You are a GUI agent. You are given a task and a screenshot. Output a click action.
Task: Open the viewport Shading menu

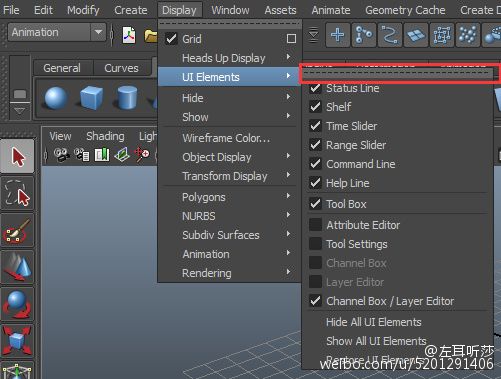(105, 136)
